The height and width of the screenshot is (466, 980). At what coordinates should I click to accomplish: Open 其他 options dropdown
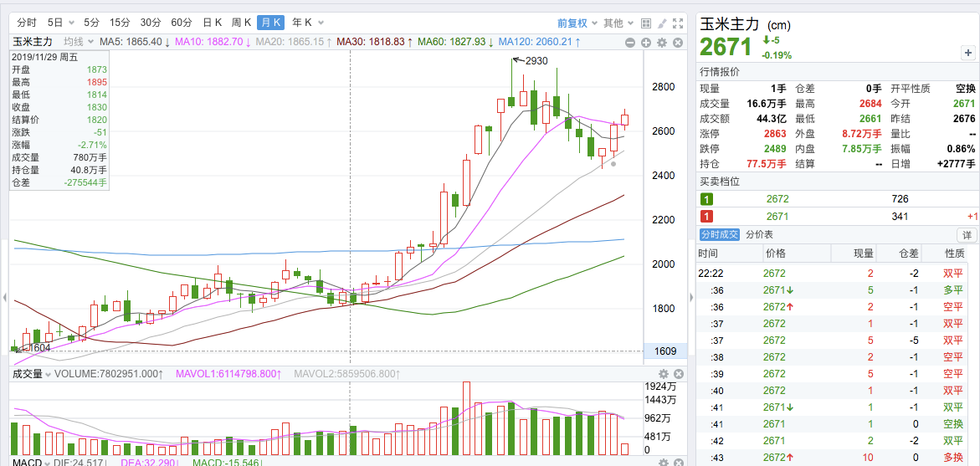618,23
